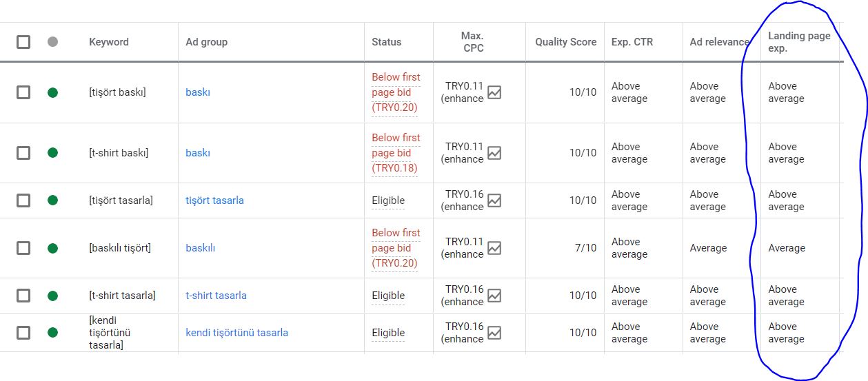Sort table by Quality Score column
This screenshot has height=381, width=868.
pos(565,42)
